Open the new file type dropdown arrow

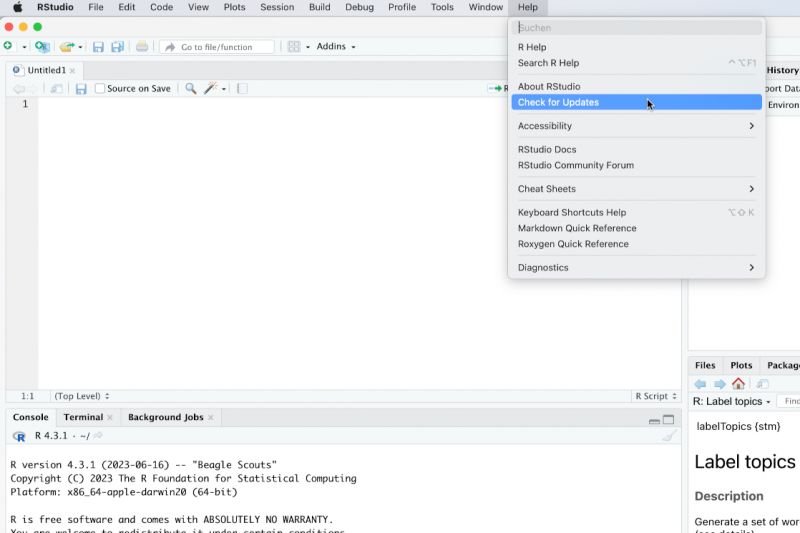(x=24, y=47)
